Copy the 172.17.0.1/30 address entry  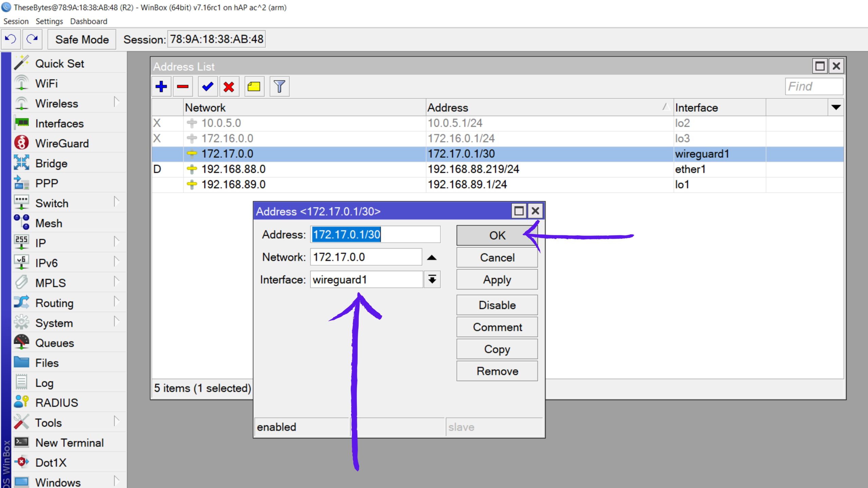[x=497, y=349]
